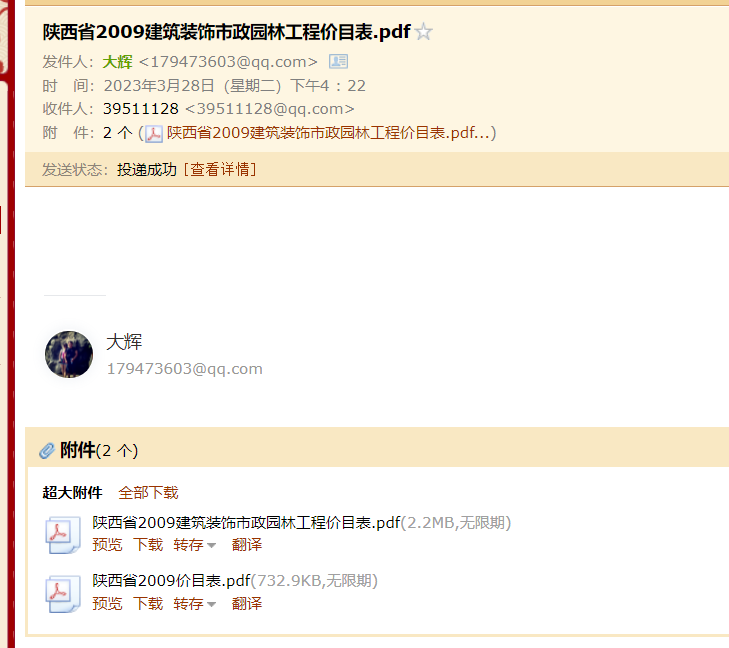Expand 转存 dropdown for the first attachment

pos(194,544)
